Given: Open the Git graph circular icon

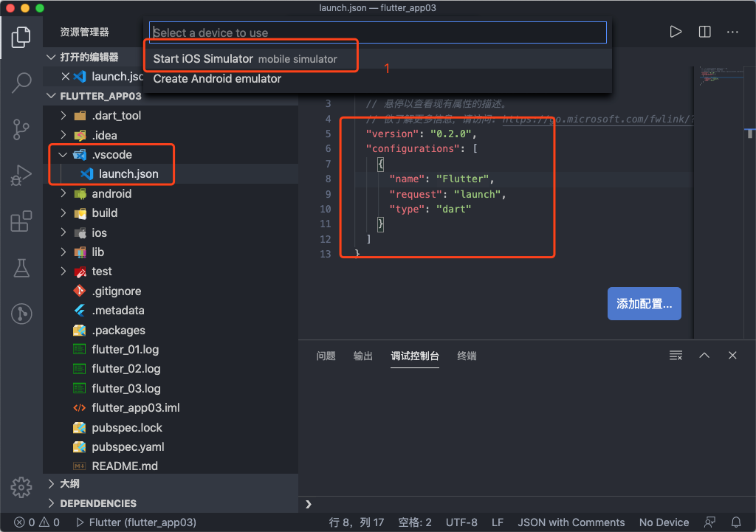Looking at the screenshot, I should click(21, 314).
